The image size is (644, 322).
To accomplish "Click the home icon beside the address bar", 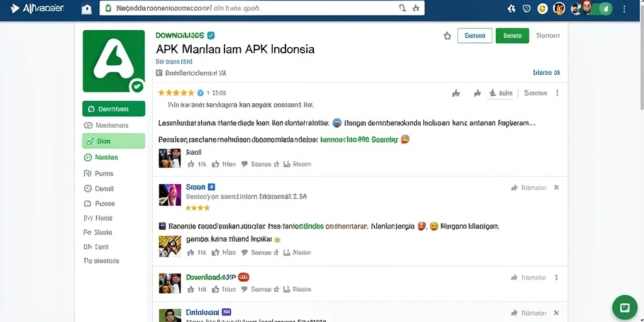I will [x=87, y=9].
